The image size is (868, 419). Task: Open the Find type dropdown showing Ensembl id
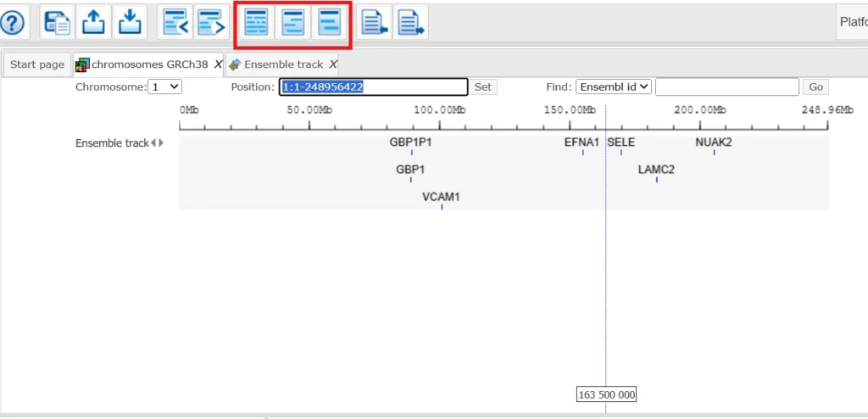point(613,87)
